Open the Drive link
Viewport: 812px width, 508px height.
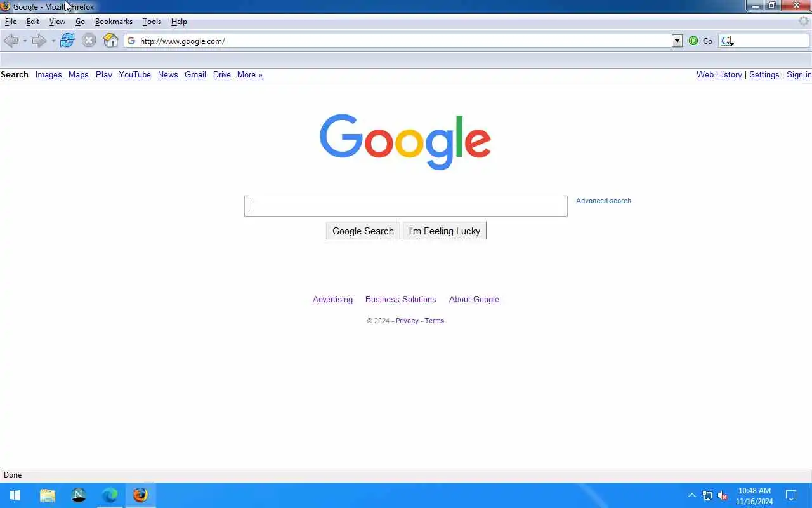(221, 74)
